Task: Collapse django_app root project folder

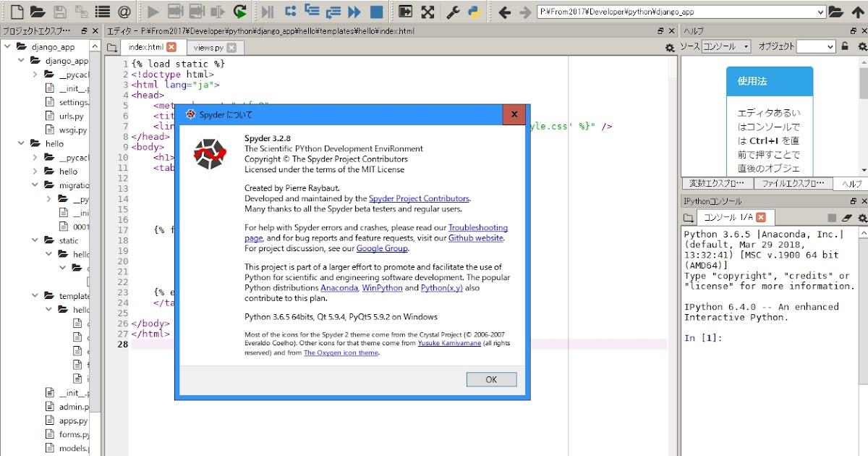Action: click(7, 47)
